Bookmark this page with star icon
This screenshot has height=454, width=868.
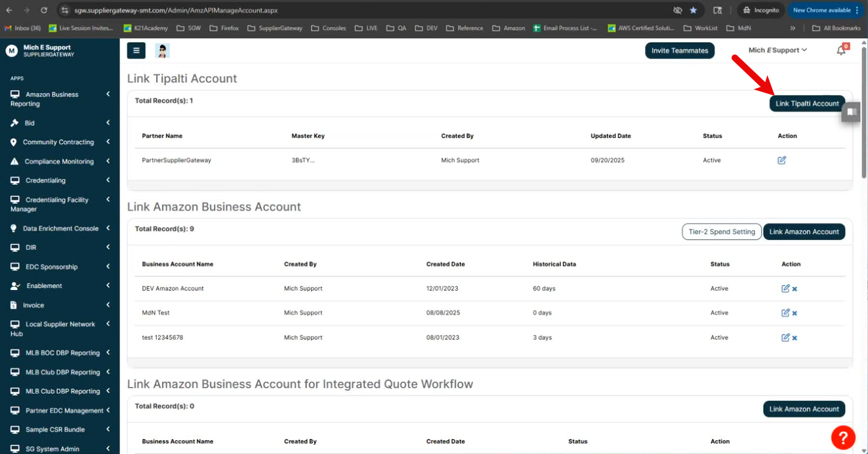693,10
